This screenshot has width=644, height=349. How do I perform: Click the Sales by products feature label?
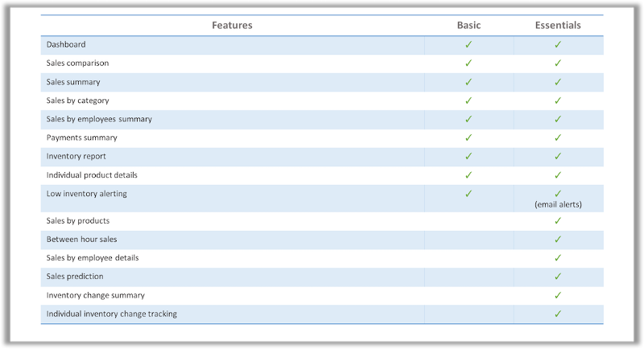click(77, 220)
